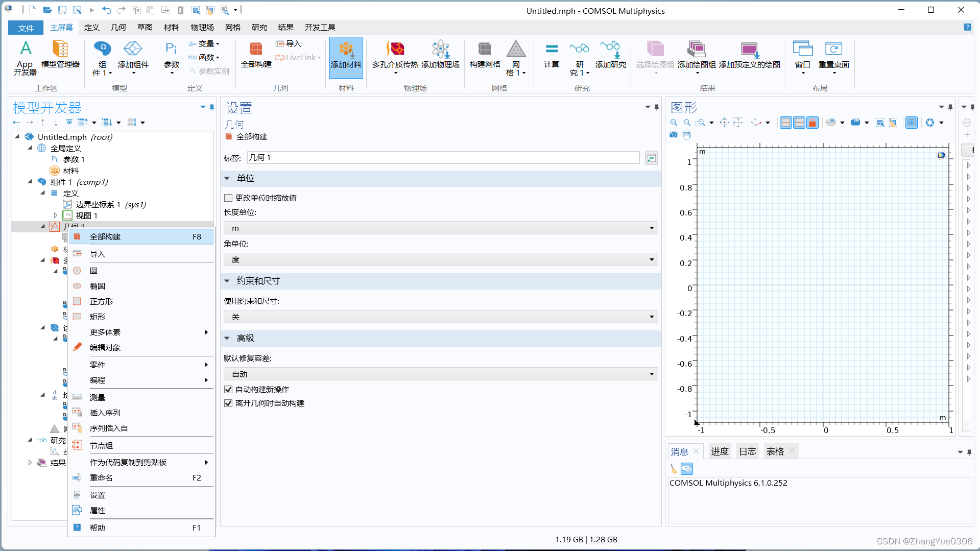Image resolution: width=980 pixels, height=551 pixels.
Task: Choose 帮助 in the context menu
Action: coord(141,528)
